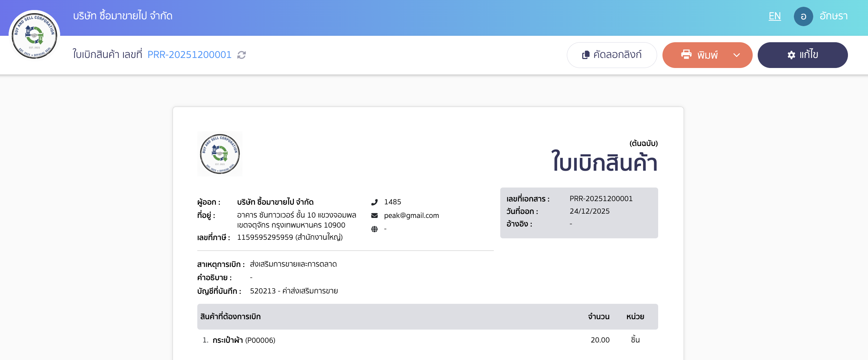868x360 pixels.
Task: Click the peak@gmail.com email address
Action: pos(411,215)
